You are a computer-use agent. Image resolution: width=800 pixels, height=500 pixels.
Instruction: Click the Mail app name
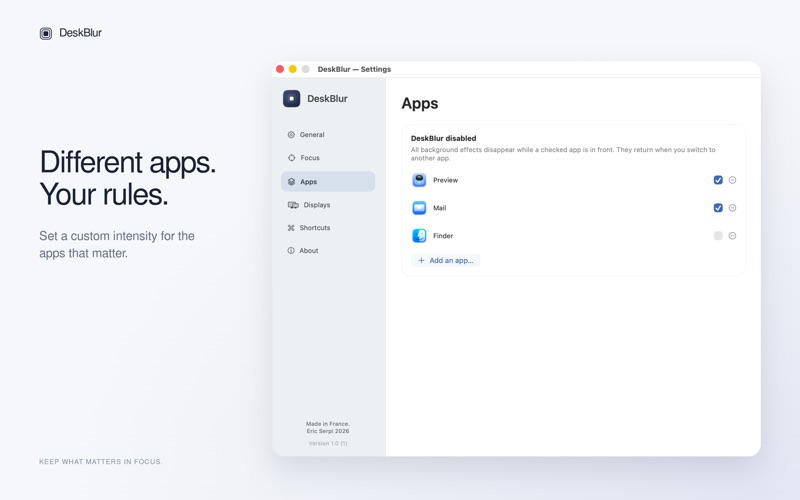pyautogui.click(x=439, y=208)
